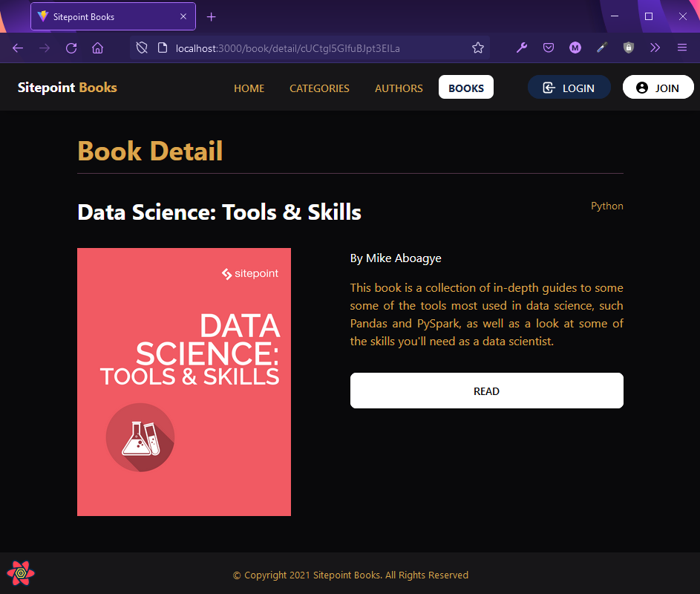Expand the toolbar overflow chevron
The width and height of the screenshot is (700, 594).
[655, 48]
